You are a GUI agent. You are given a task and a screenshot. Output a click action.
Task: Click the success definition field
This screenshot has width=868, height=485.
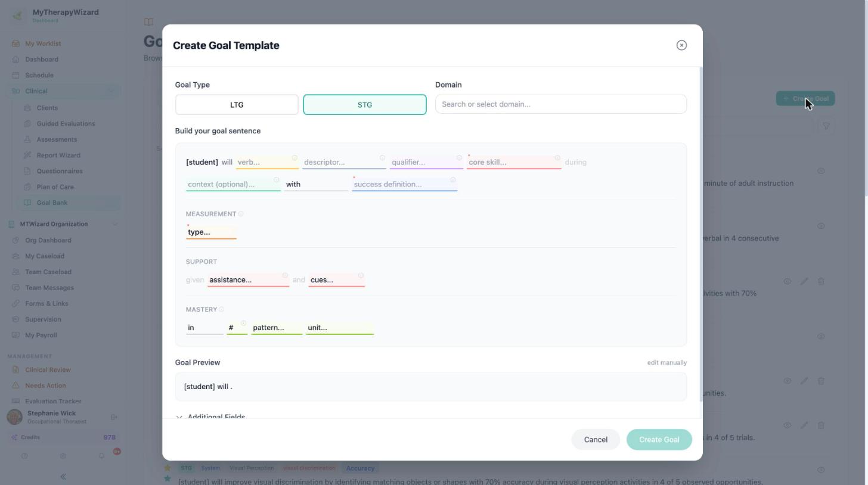404,184
